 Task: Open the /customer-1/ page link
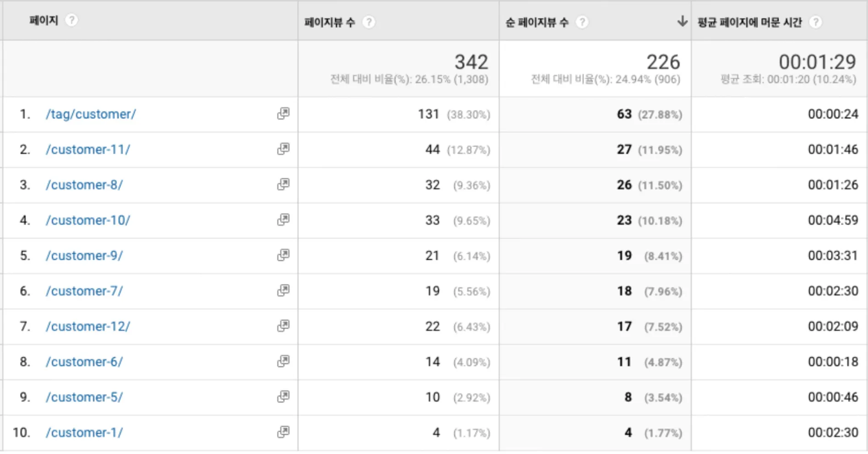tap(84, 432)
